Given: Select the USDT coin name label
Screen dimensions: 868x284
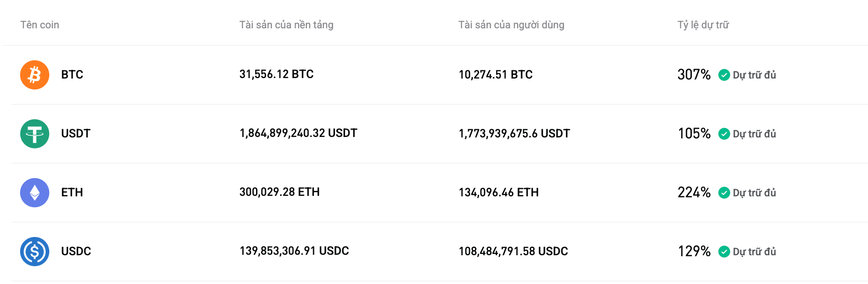Looking at the screenshot, I should pyautogui.click(x=76, y=134).
